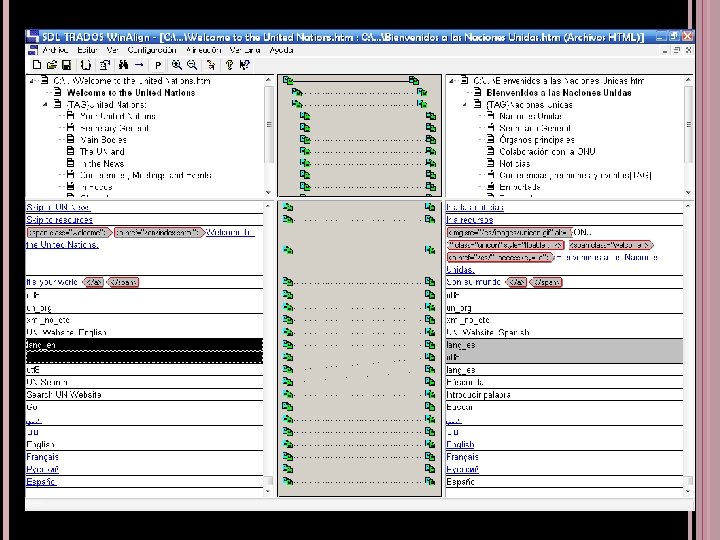Open the Archivo menu
The image size is (720, 540).
55,50
